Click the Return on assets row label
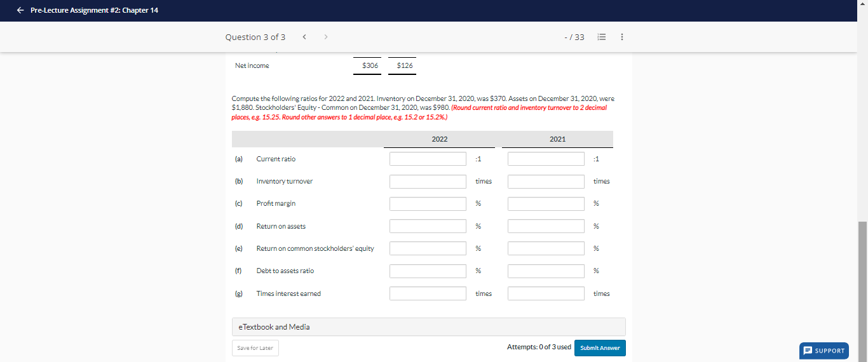The height and width of the screenshot is (362, 868). 281,226
